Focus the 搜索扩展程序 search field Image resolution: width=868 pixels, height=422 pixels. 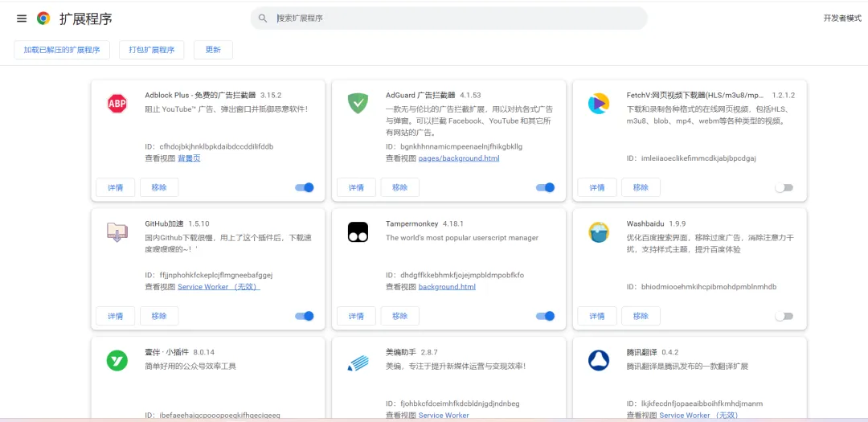449,18
